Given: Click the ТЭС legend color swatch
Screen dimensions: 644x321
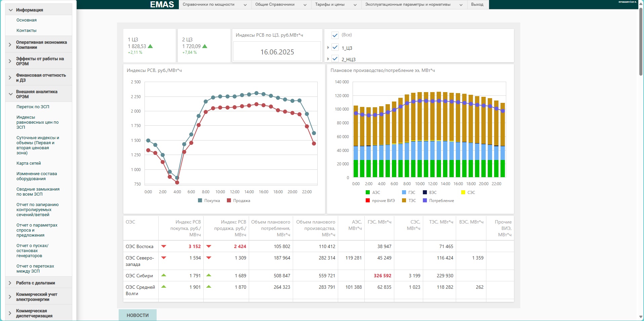Looking at the screenshot, I should tap(404, 201).
